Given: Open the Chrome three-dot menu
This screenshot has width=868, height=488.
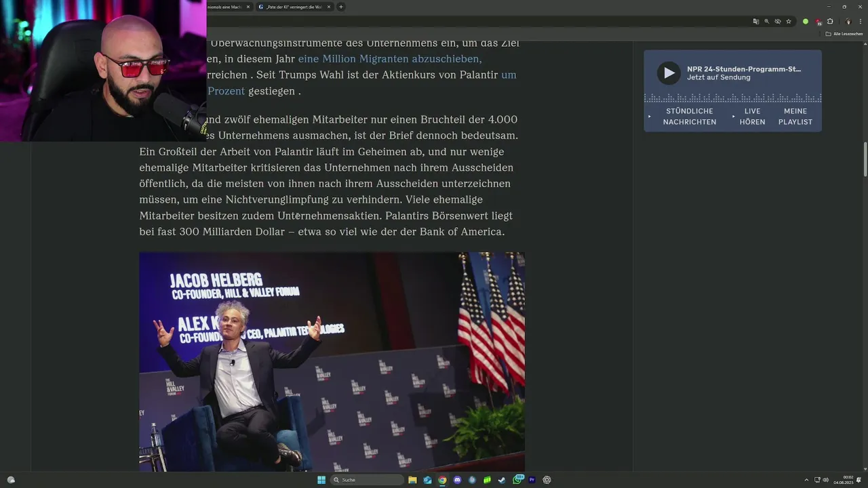Looking at the screenshot, I should point(861,22).
